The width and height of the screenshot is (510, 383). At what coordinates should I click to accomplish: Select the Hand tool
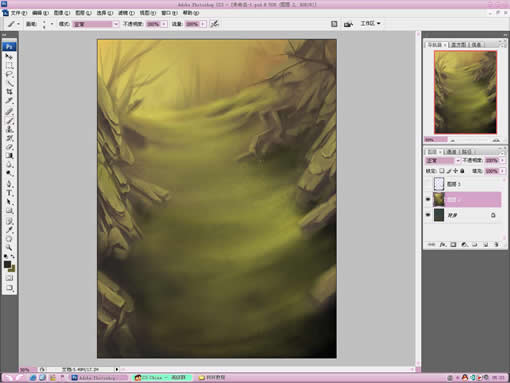click(9, 238)
